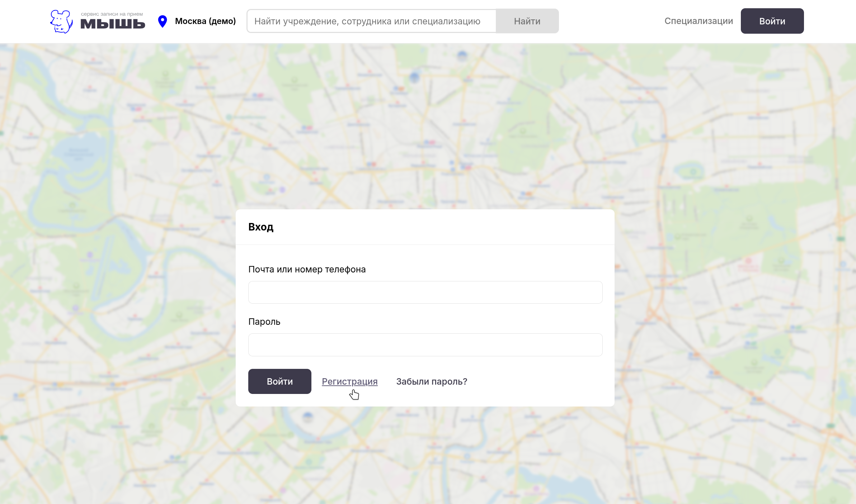Open the Москва (демо) city selector
The image size is (856, 504).
click(205, 21)
